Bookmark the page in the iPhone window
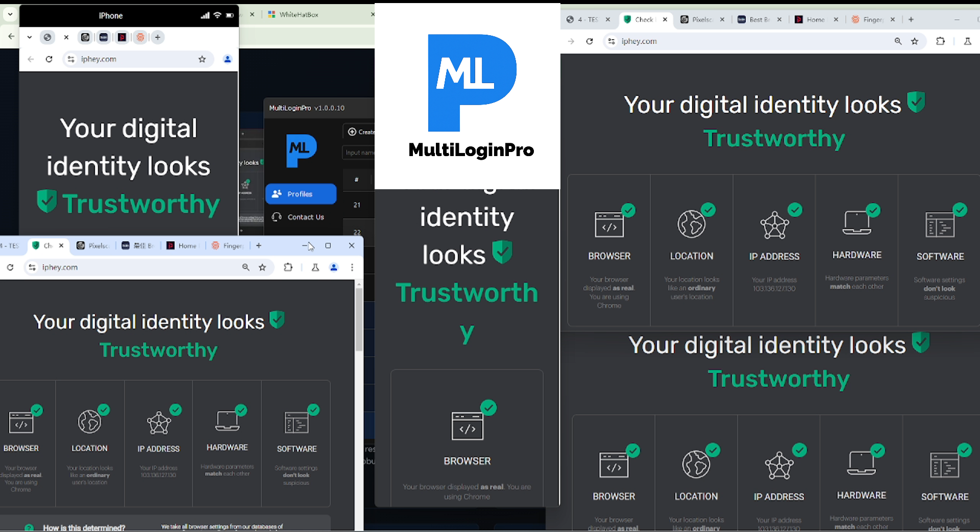Image resolution: width=980 pixels, height=532 pixels. tap(202, 59)
